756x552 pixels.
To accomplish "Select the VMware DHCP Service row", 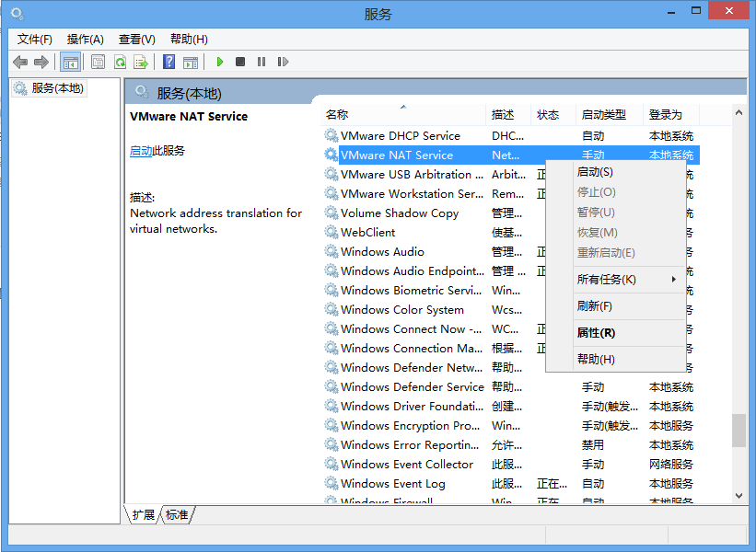I will coord(510,136).
